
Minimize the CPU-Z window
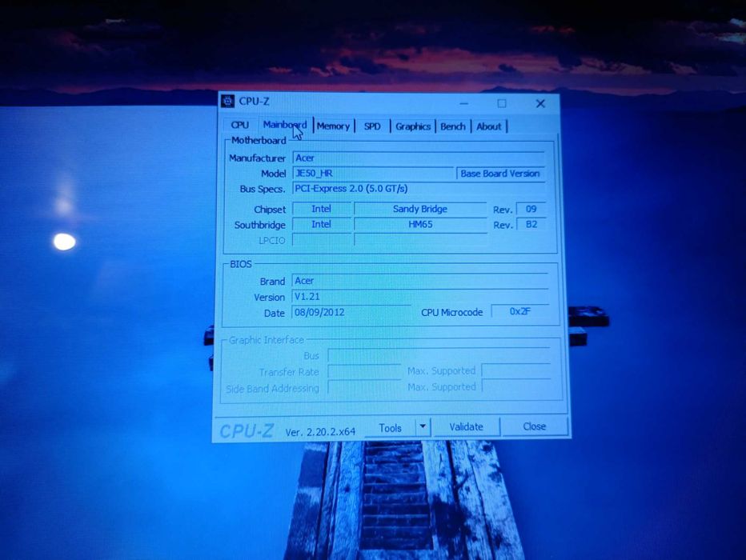pos(464,103)
